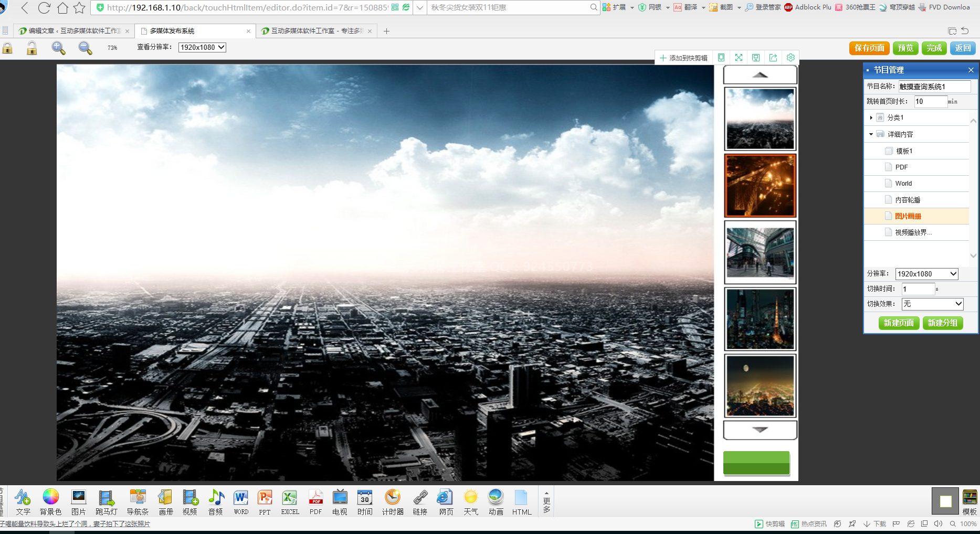Expand the 分类1 tree node

[x=871, y=118]
